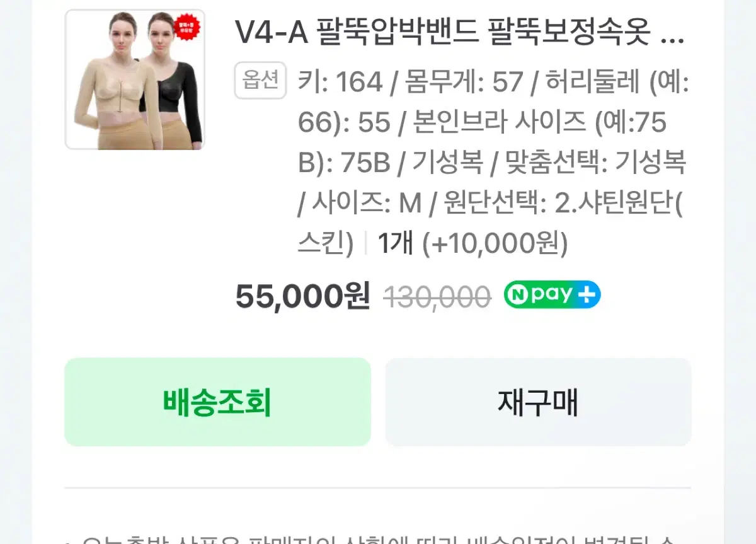Open the 오늘출발 notice text at bottom
This screenshot has height=544, width=756.
tap(378, 540)
